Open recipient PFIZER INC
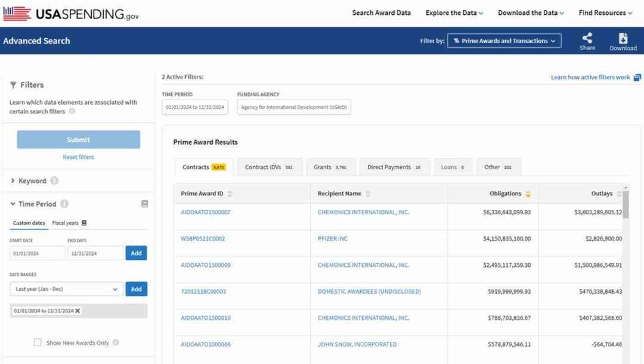This screenshot has width=644, height=364. coord(333,238)
